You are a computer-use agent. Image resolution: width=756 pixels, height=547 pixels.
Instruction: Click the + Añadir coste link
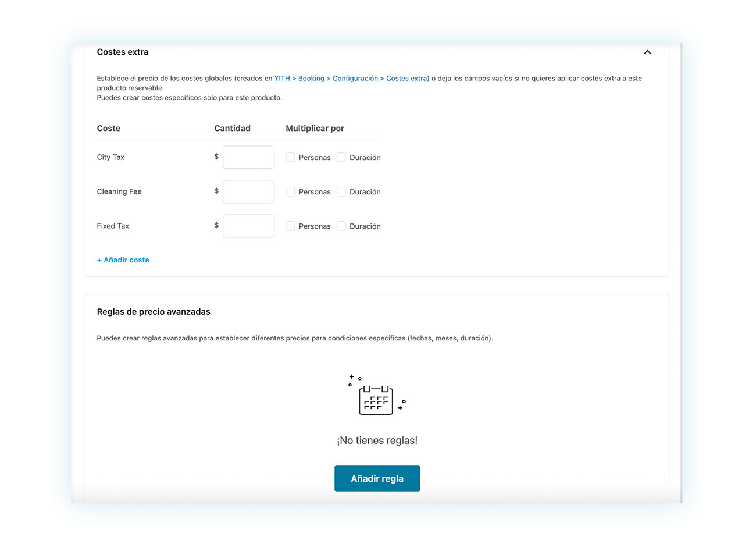pyautogui.click(x=123, y=260)
